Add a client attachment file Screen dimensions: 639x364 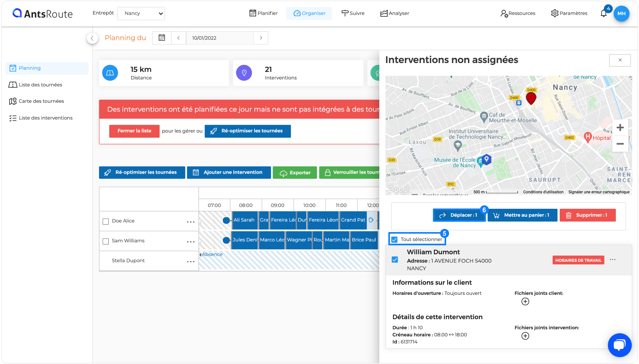coord(525,301)
